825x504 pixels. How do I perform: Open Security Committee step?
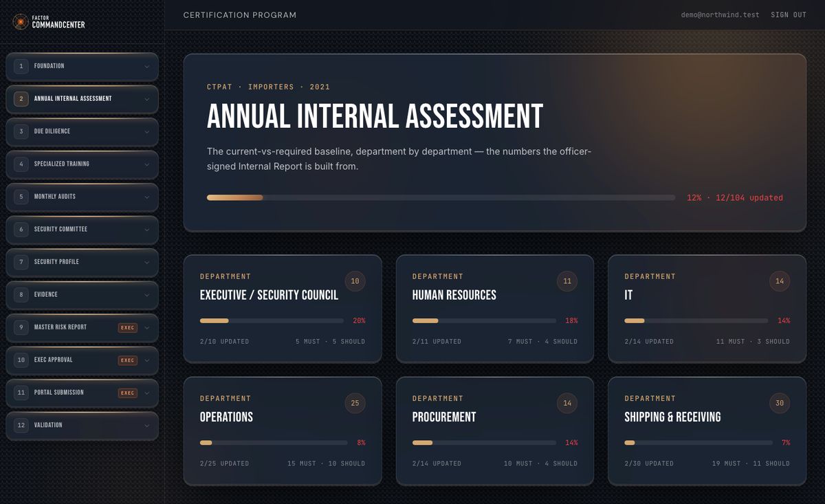[82, 230]
